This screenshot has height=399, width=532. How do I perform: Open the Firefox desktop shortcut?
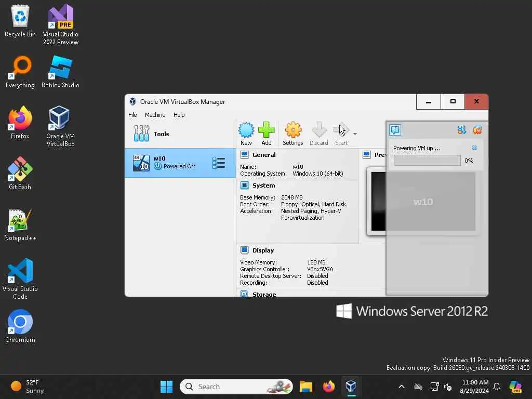pyautogui.click(x=20, y=123)
